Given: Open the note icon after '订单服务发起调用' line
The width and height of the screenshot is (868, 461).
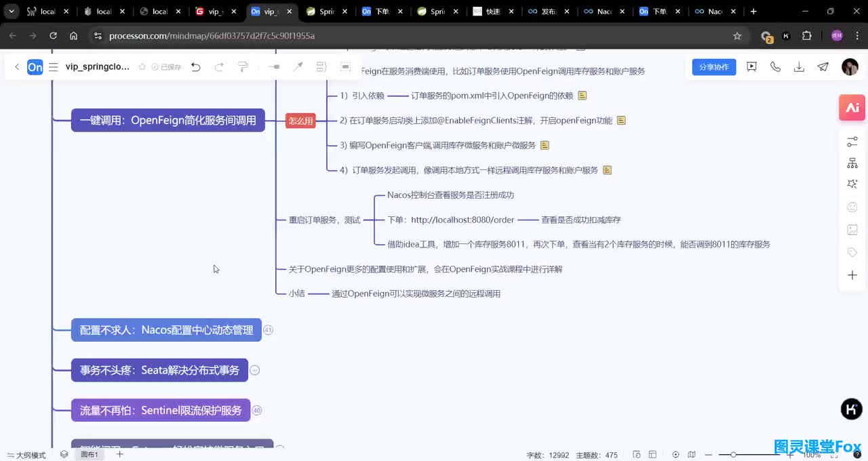Looking at the screenshot, I should (607, 170).
